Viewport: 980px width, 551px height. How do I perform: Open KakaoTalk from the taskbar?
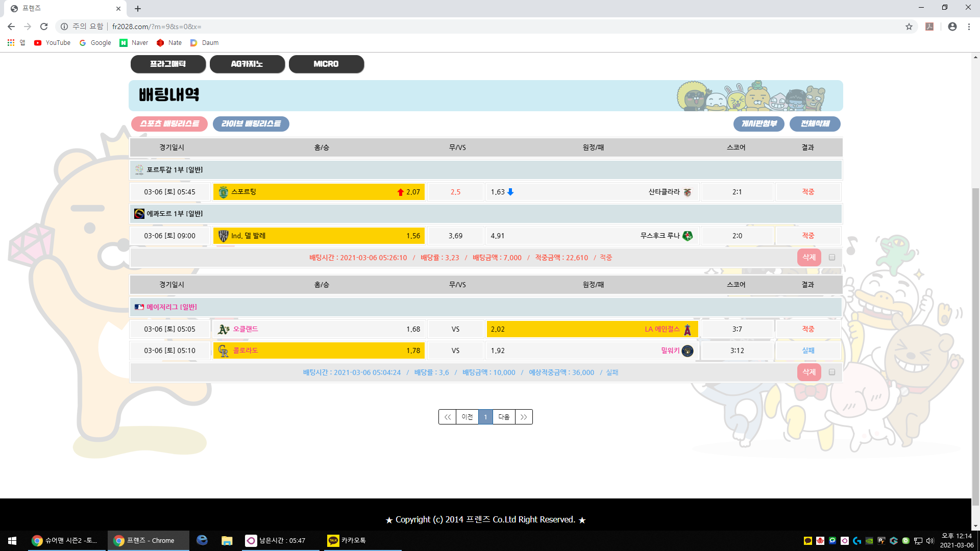tap(347, 540)
